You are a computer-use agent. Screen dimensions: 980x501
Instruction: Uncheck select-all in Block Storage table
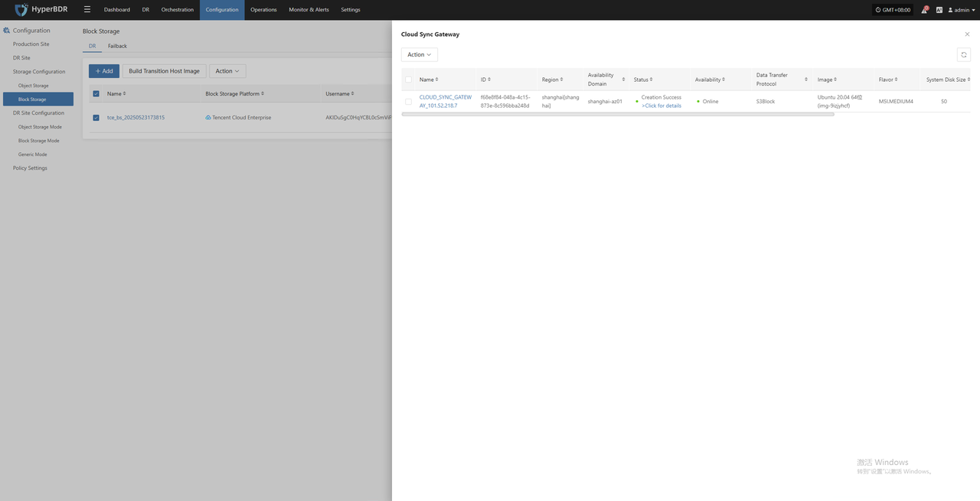click(x=96, y=93)
